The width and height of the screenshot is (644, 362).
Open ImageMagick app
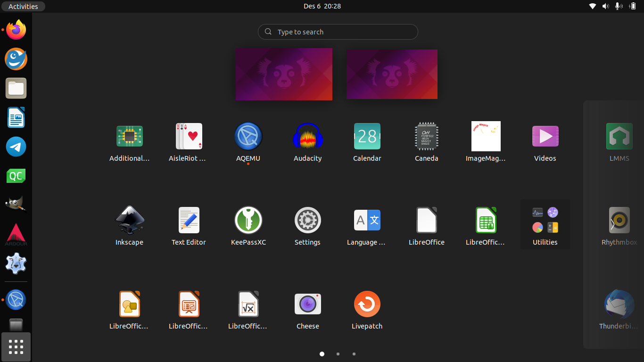tap(486, 143)
